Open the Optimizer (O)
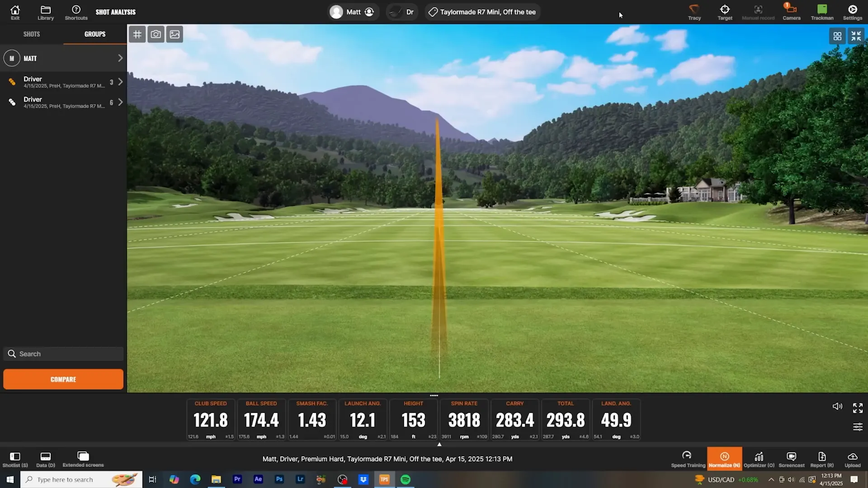The height and width of the screenshot is (488, 868). pos(759,459)
